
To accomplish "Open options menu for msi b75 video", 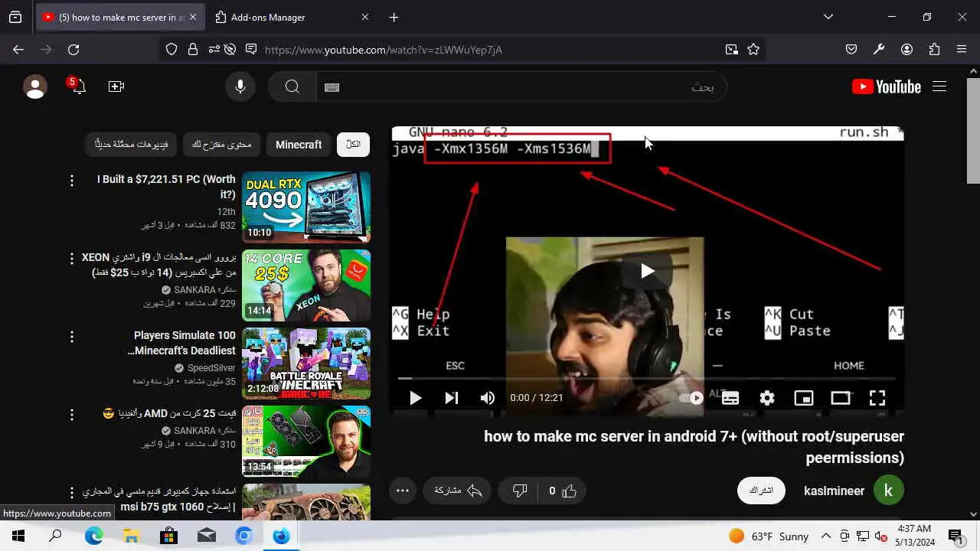I will (72, 493).
